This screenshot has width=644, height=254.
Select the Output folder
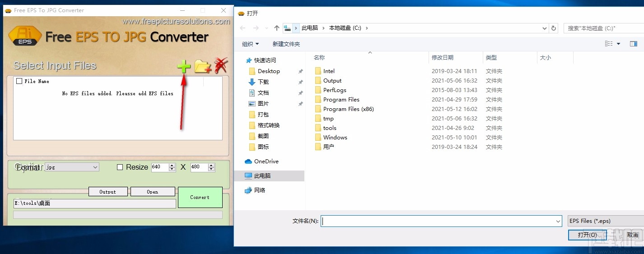(332, 81)
